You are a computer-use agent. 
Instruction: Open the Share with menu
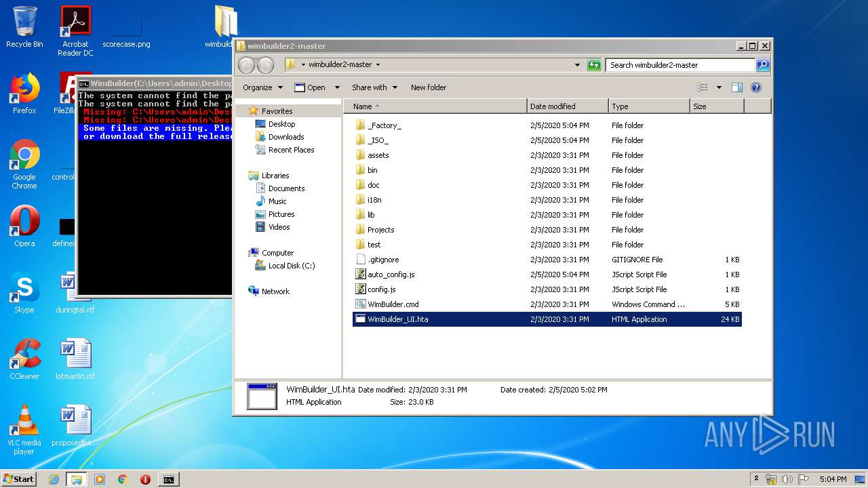pos(374,87)
